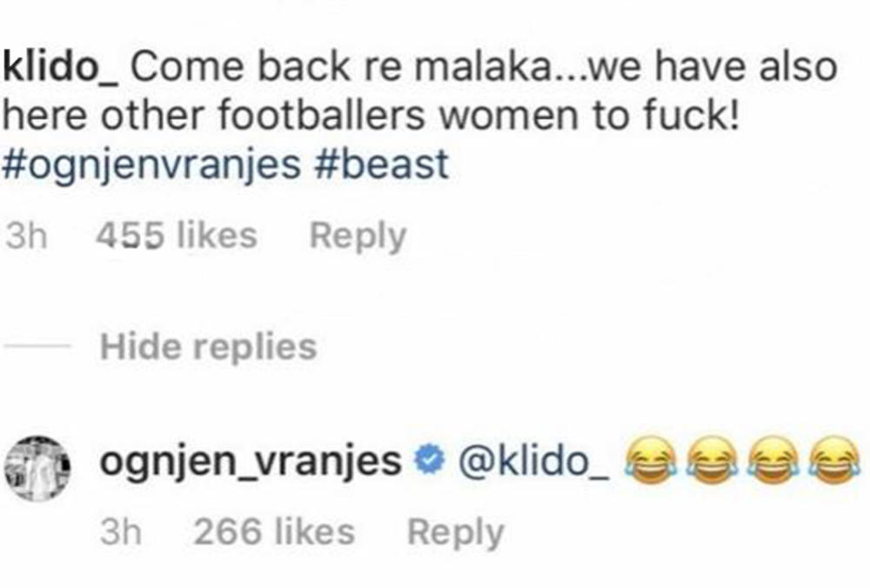Click the first laughing tears emoji
The width and height of the screenshot is (870, 588).
(x=651, y=460)
